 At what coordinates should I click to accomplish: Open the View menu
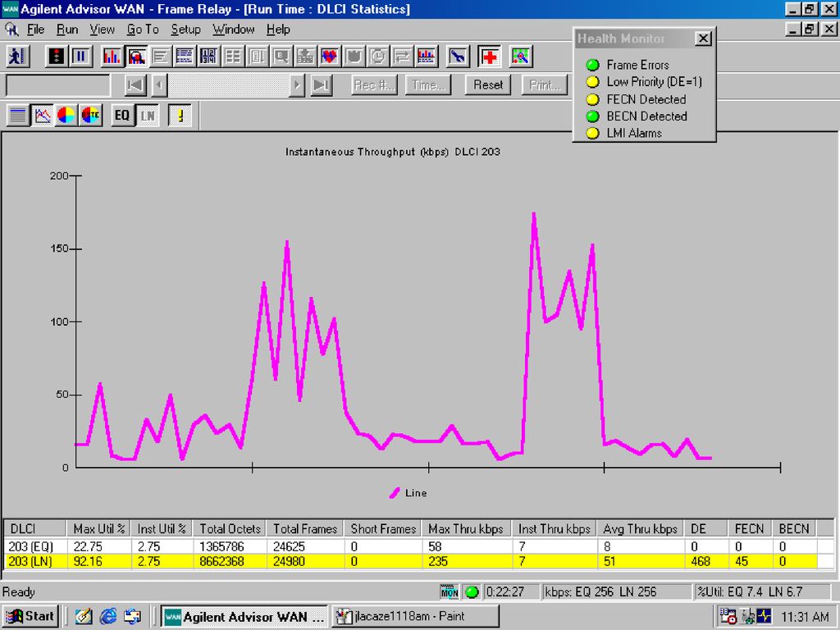click(x=102, y=30)
